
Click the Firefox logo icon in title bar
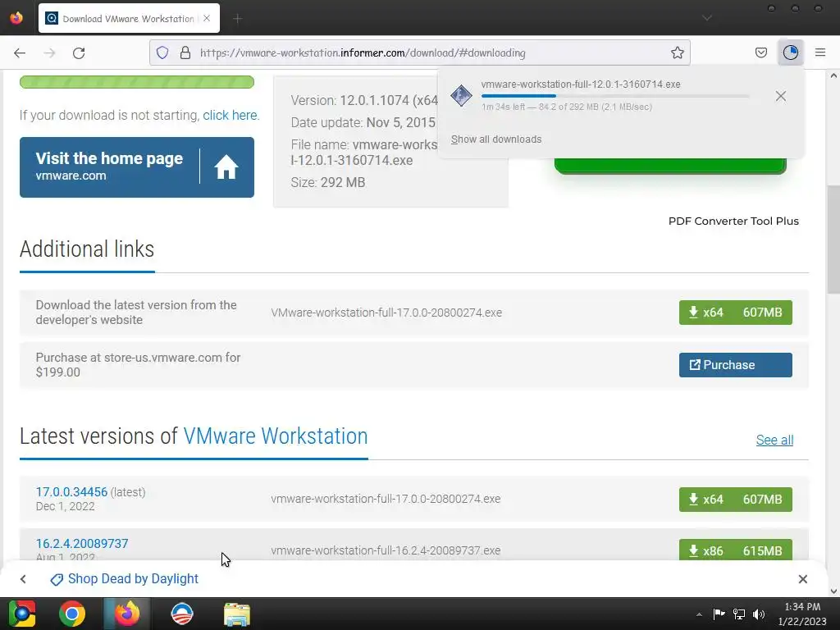[x=16, y=18]
